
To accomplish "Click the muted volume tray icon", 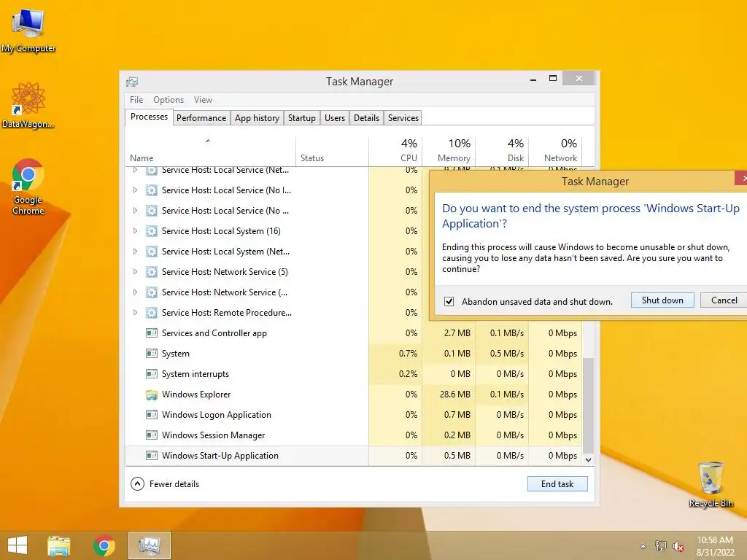I will pos(678,546).
